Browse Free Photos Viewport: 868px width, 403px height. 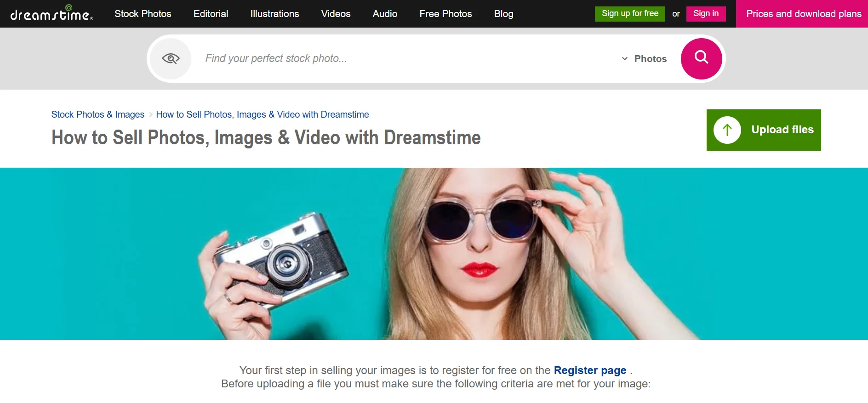(445, 14)
